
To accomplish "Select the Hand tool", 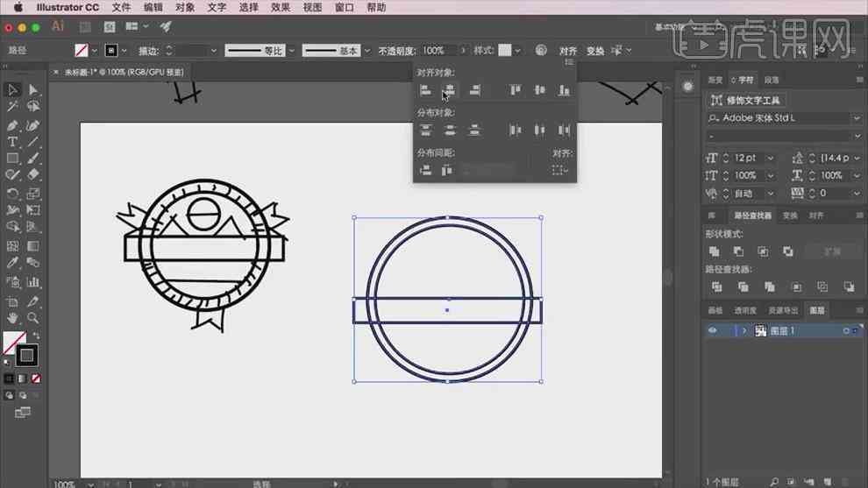I will [13, 318].
